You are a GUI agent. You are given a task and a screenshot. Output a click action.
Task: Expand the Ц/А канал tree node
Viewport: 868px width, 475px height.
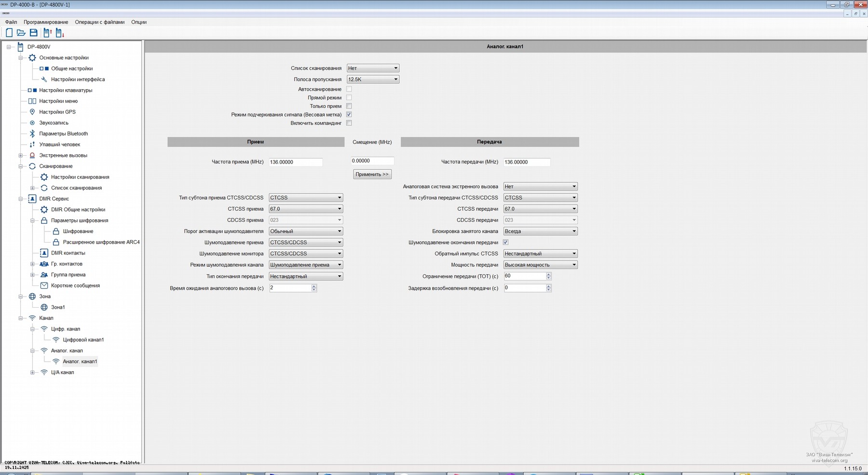coord(32,372)
